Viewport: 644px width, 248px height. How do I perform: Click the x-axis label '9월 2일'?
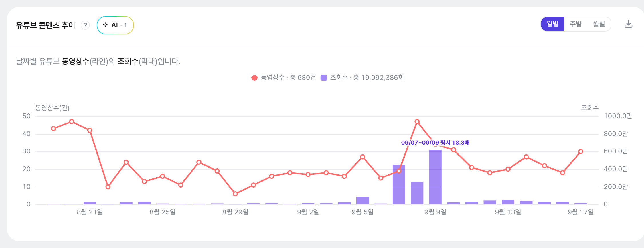point(308,212)
